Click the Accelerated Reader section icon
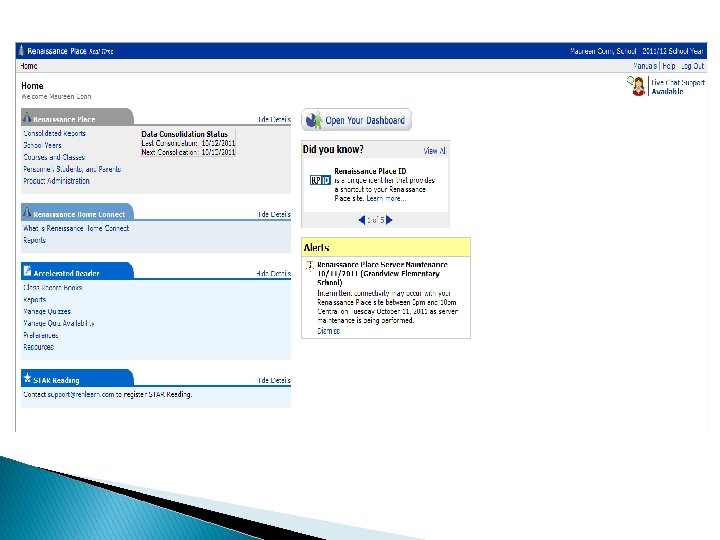Viewport: 720px width, 540px height. [x=27, y=270]
